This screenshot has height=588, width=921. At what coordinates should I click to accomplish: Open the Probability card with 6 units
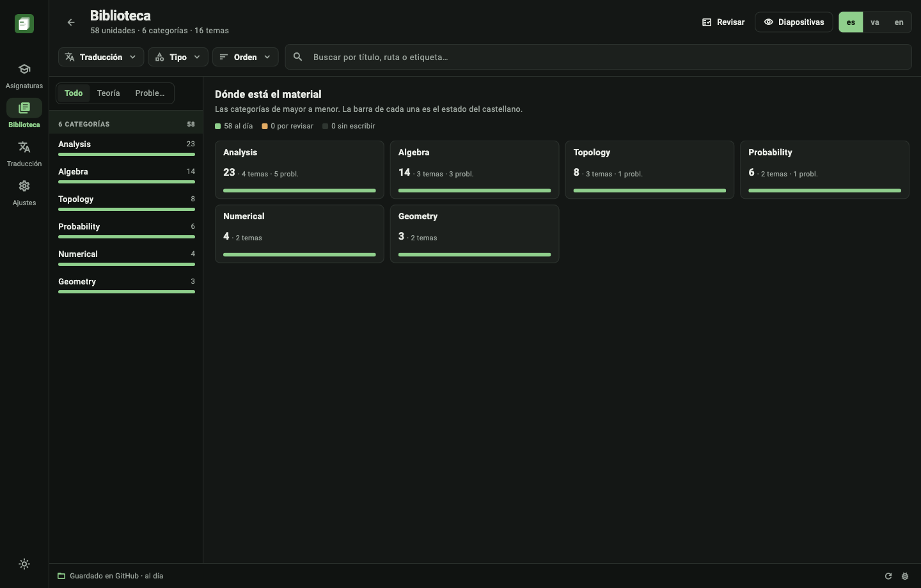point(824,170)
